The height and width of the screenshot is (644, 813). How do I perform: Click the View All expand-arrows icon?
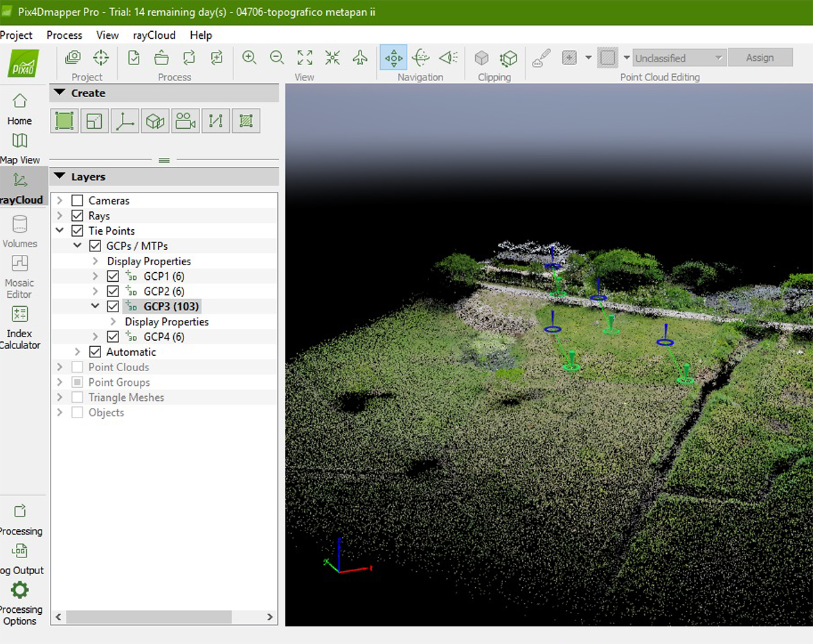point(305,58)
